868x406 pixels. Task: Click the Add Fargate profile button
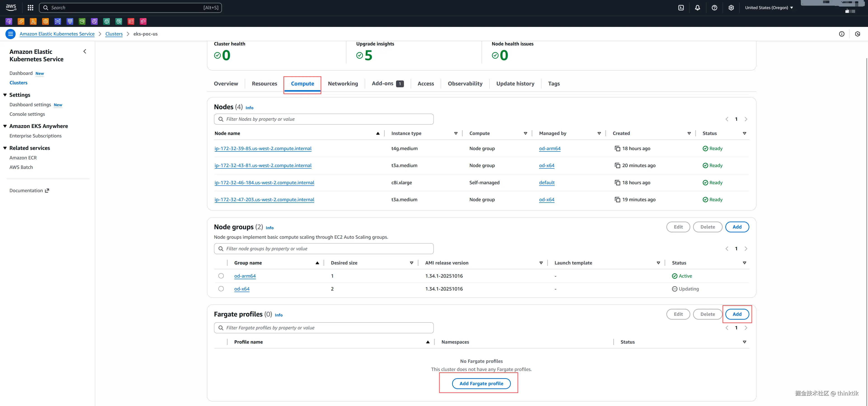click(481, 383)
